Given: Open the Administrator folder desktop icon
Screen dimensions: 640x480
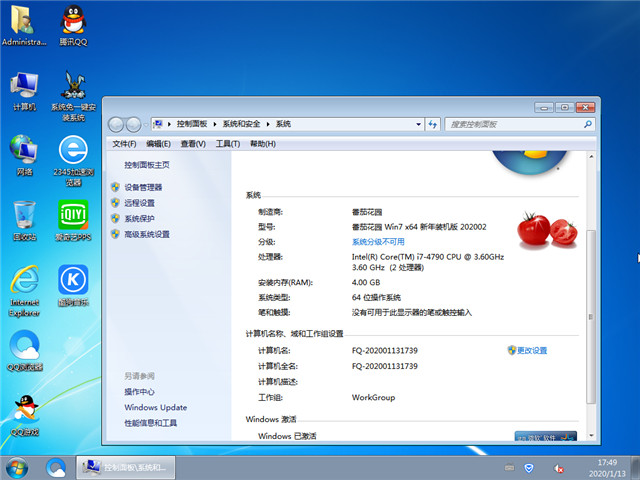Looking at the screenshot, I should pos(24,25).
